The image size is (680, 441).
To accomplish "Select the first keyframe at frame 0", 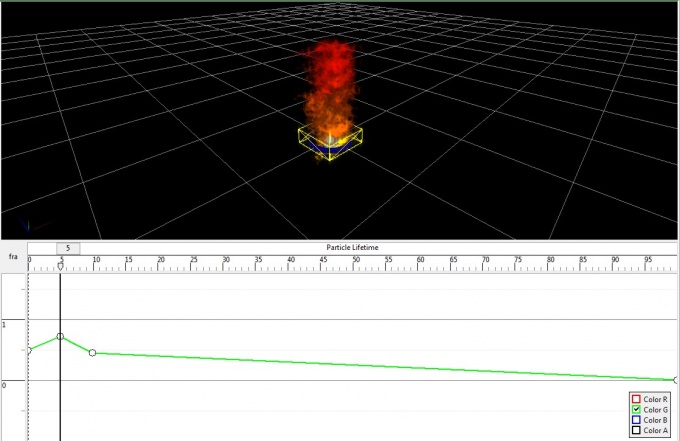I will coord(29,350).
